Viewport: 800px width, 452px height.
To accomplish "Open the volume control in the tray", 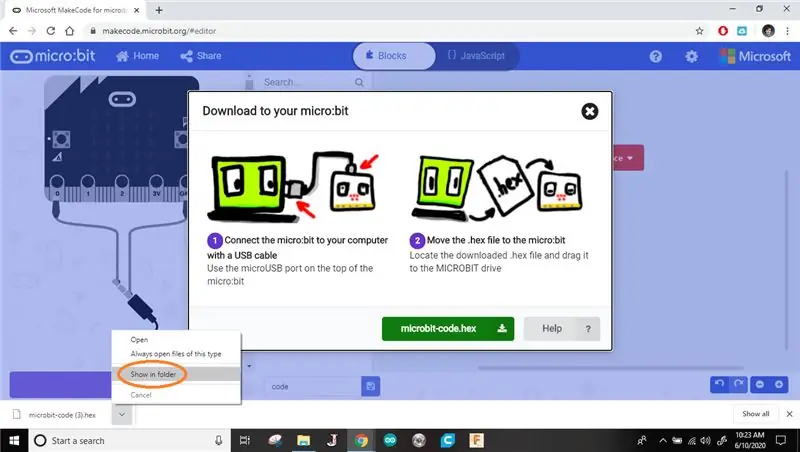I will point(706,440).
